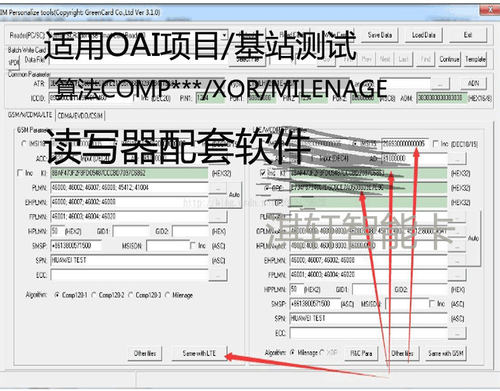
Task: Click the LTE EHPLMN field
Action: pyautogui.click(x=368, y=260)
